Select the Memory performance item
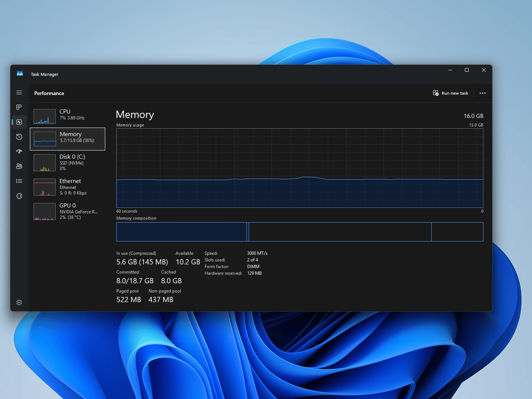This screenshot has width=532, height=399. tap(68, 139)
